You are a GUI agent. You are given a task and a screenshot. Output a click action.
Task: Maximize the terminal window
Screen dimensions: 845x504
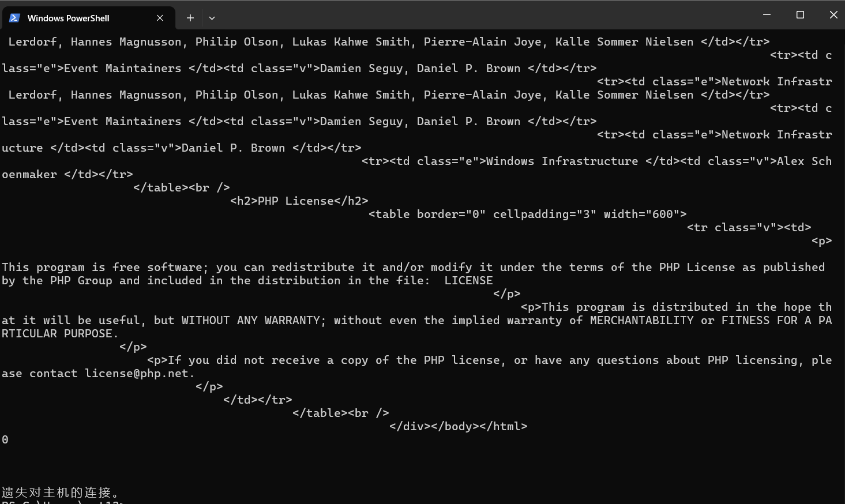point(800,14)
